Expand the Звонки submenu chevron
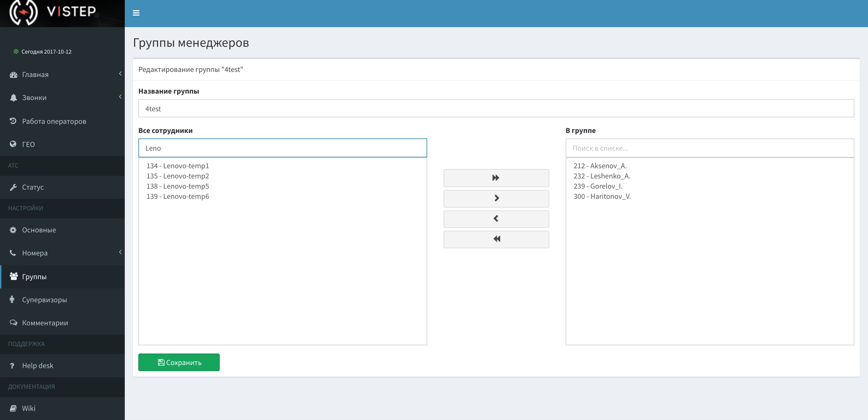 click(120, 97)
